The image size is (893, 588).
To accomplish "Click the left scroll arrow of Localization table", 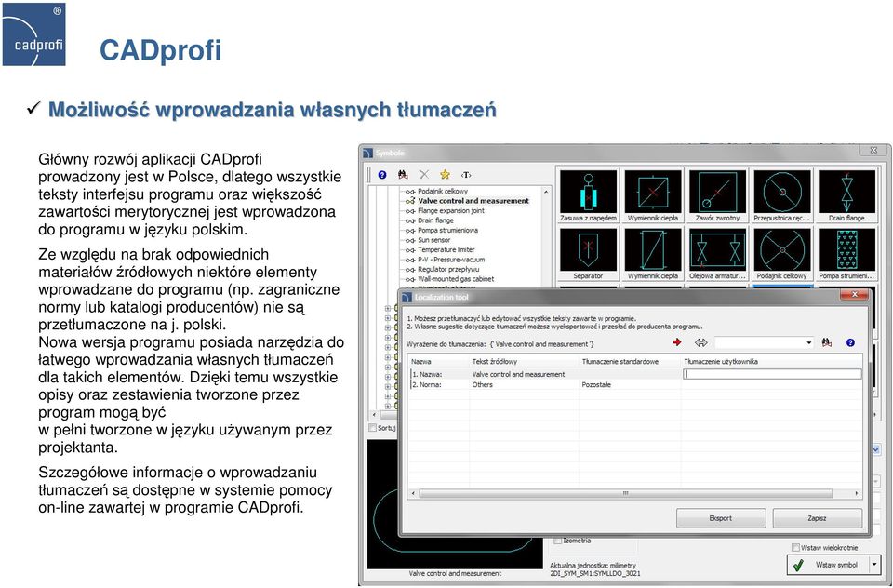I will tap(413, 493).
